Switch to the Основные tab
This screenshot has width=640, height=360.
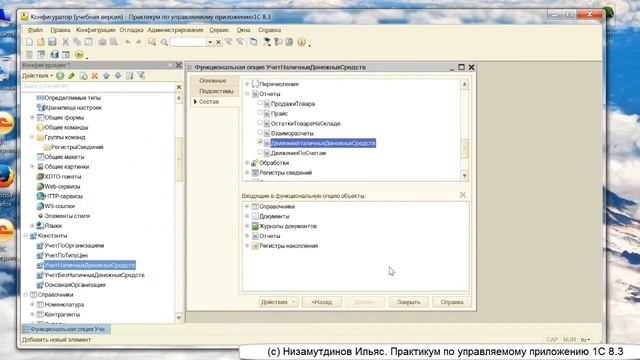click(x=213, y=81)
